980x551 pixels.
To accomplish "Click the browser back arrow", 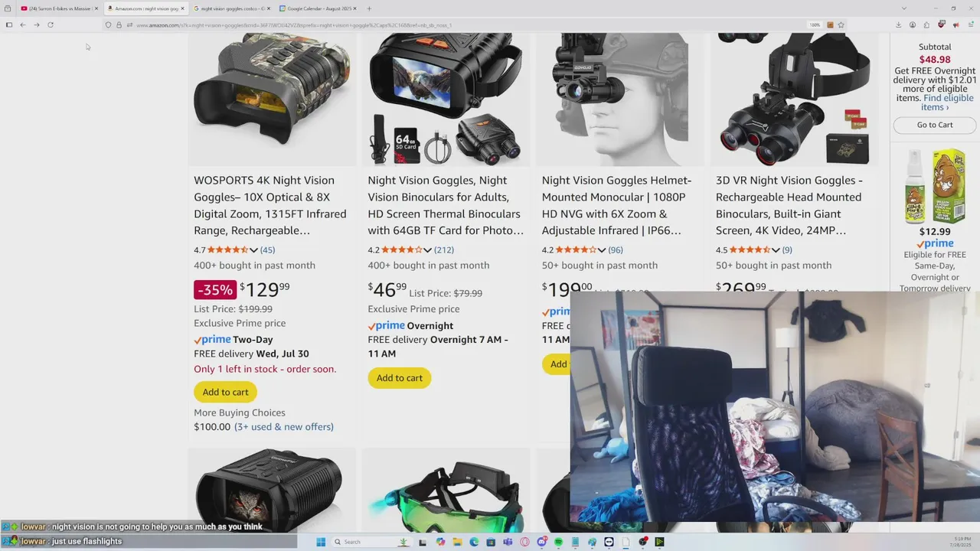I will click(x=23, y=24).
